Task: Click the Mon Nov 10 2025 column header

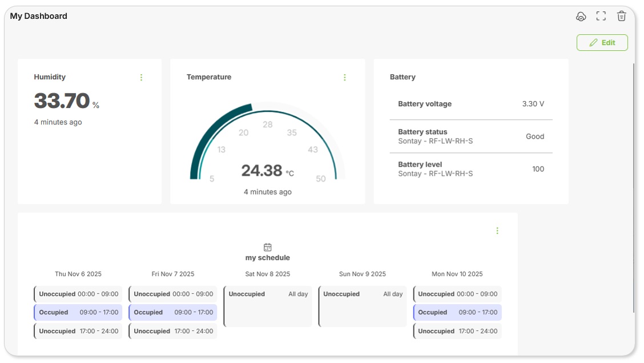Action: click(x=457, y=274)
